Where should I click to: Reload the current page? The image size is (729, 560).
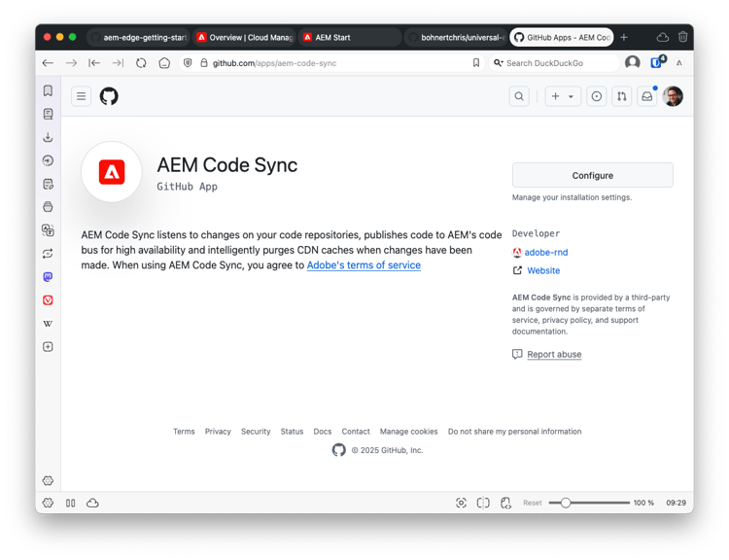[141, 63]
